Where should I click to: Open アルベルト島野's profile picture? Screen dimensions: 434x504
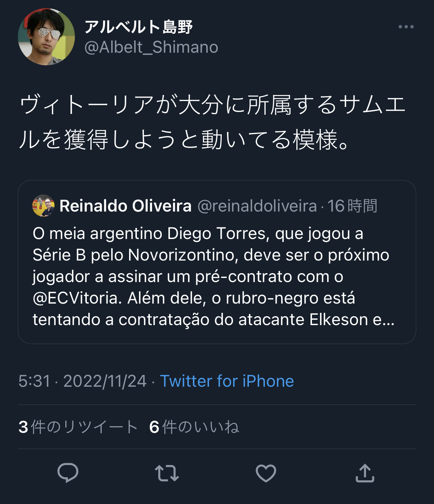(46, 37)
